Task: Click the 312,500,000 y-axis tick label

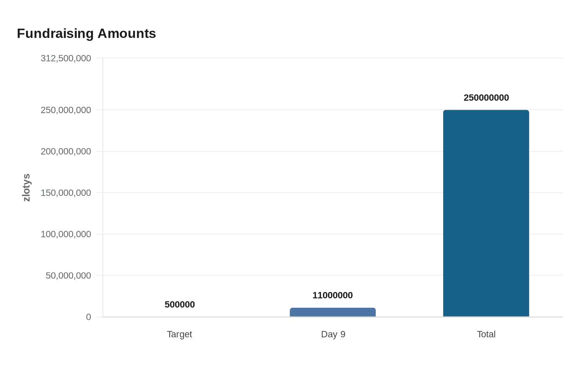Action: 66,58
